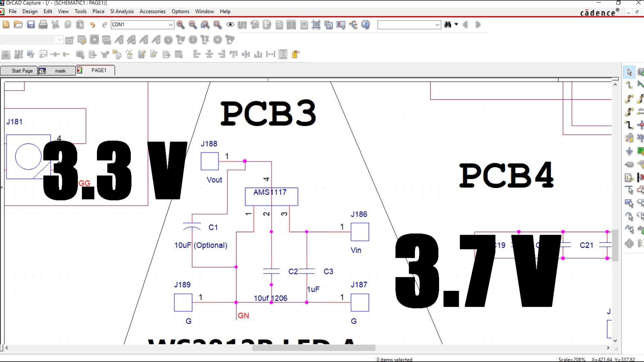Select the Place Wire tool
The height and width of the screenshot is (362, 644).
click(x=629, y=85)
